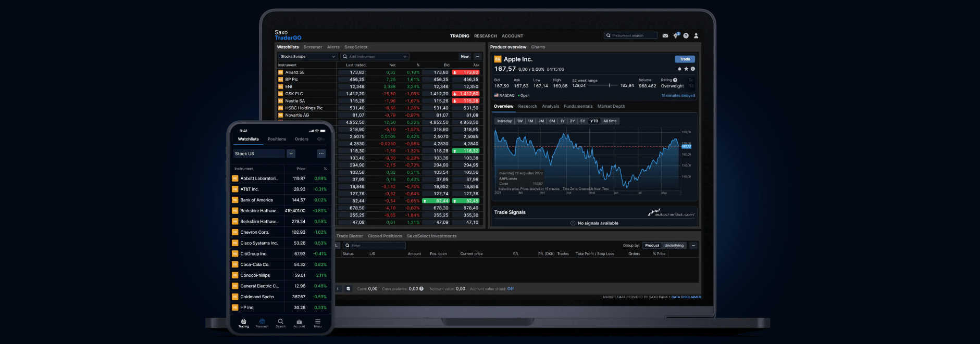Open the DATA DISCLAIMER link
This screenshot has height=344, width=980.
(686, 297)
